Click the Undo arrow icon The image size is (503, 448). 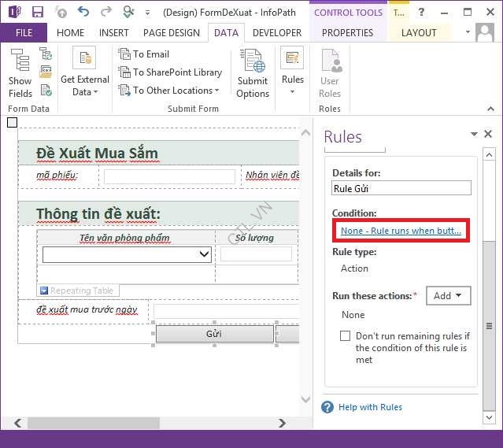coord(83,12)
